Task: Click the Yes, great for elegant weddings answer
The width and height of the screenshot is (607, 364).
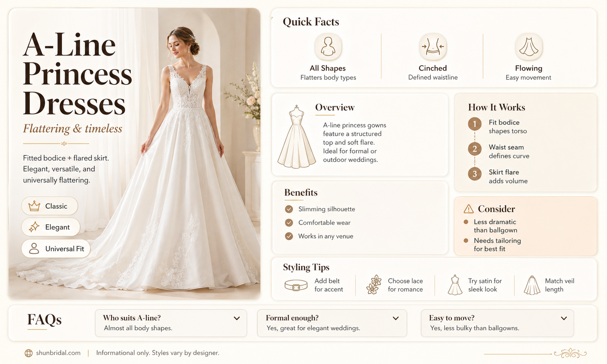Action: coord(313,328)
